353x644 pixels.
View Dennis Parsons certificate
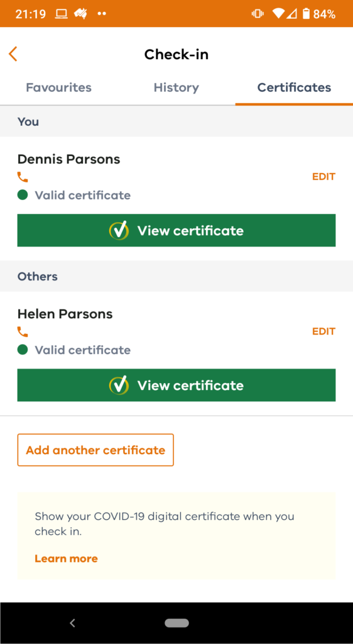point(176,230)
